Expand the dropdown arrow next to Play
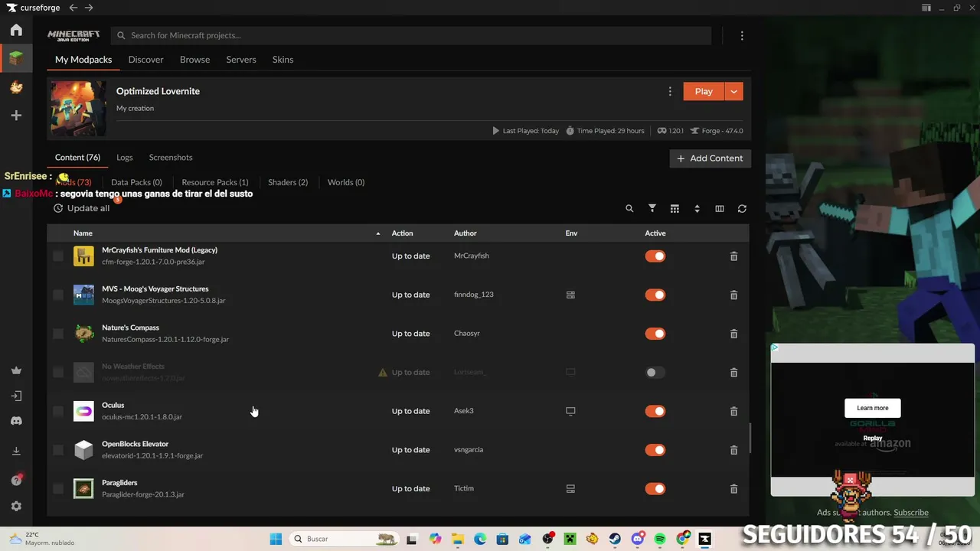 tap(733, 91)
